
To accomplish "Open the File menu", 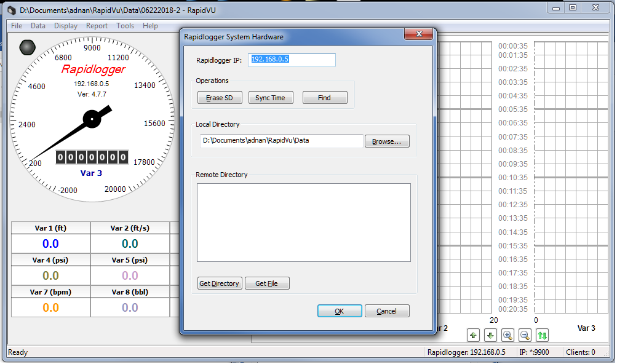I will pos(17,26).
